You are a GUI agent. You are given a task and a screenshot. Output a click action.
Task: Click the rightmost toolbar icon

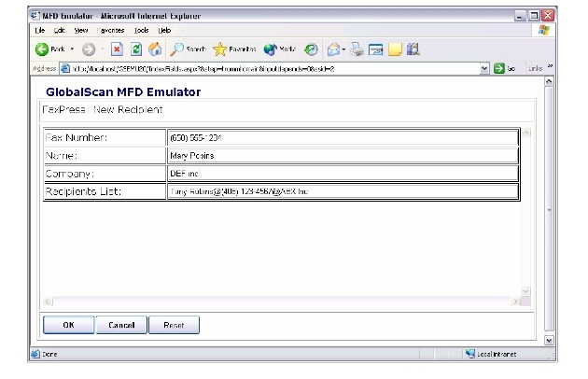[x=413, y=49]
